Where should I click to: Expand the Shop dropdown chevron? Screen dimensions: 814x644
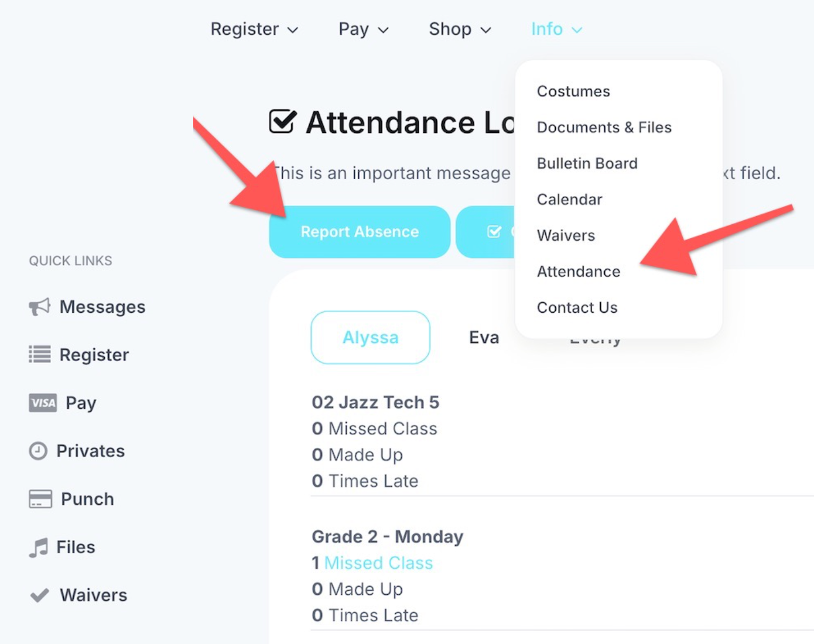point(486,30)
